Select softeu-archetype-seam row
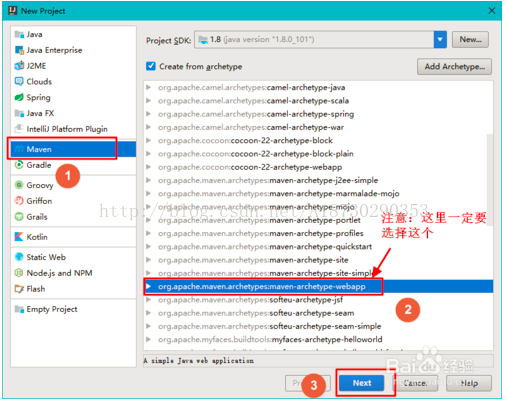Image resolution: width=508 pixels, height=401 pixels. [318, 313]
